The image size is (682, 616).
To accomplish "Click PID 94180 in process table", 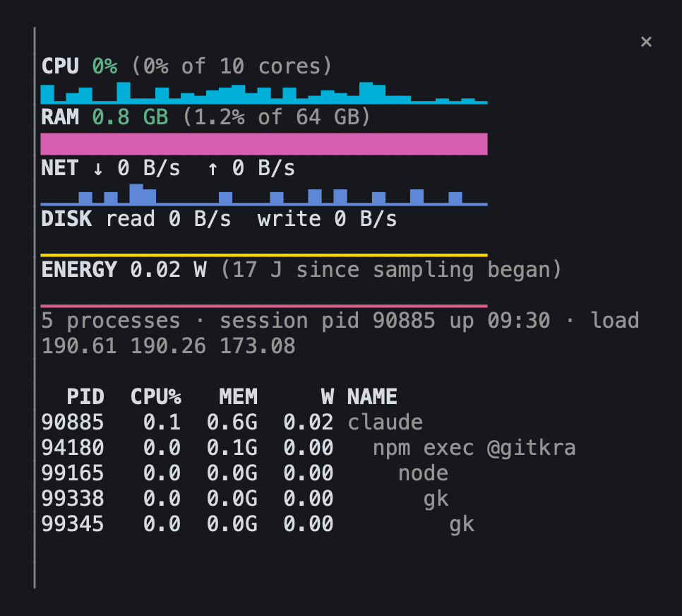I will (73, 449).
